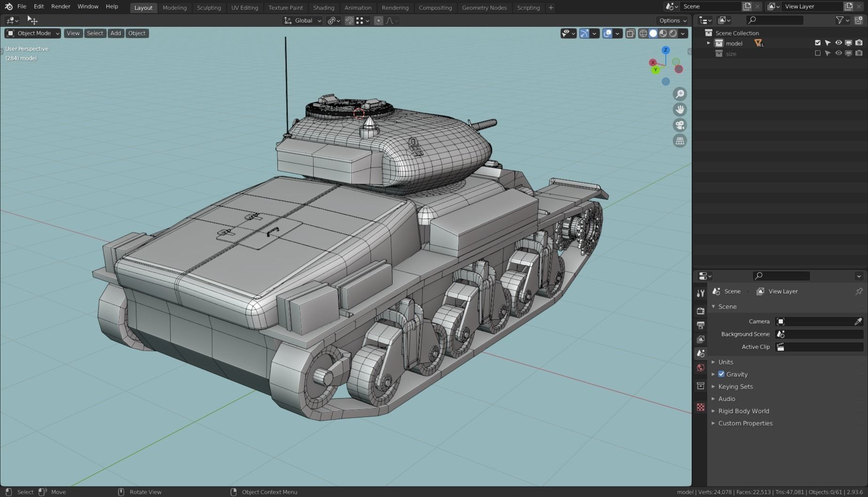Toggle viewport gizmos display
The width and height of the screenshot is (868, 497).
584,33
